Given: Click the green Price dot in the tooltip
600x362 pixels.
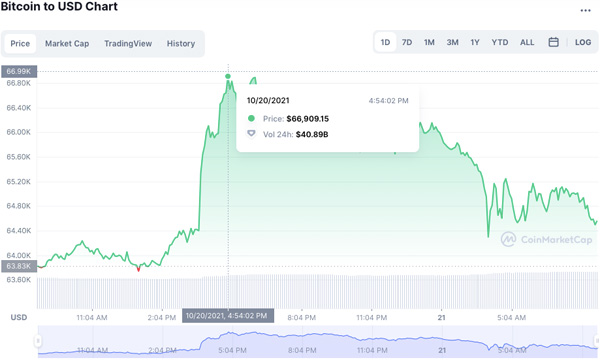Looking at the screenshot, I should click(x=251, y=118).
